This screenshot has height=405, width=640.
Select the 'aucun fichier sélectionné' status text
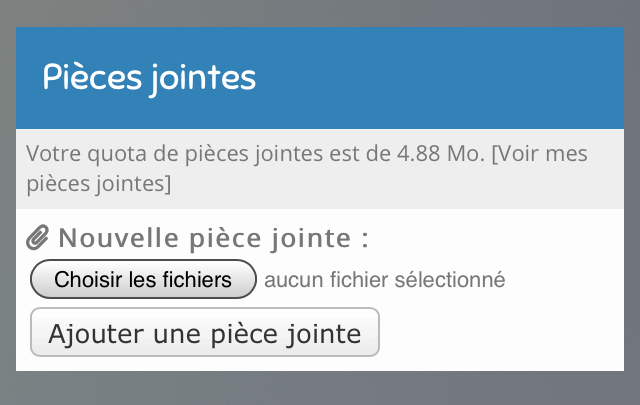tap(384, 280)
